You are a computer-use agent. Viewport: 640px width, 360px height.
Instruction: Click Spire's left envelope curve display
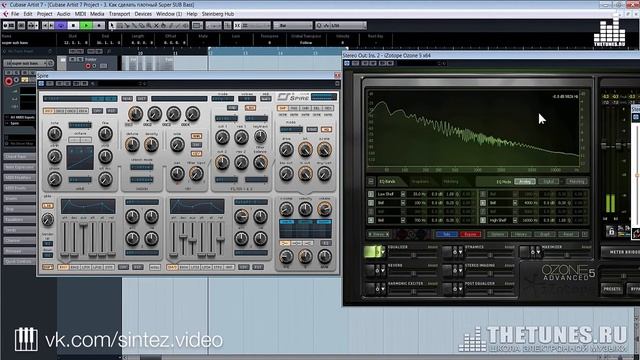(88, 206)
